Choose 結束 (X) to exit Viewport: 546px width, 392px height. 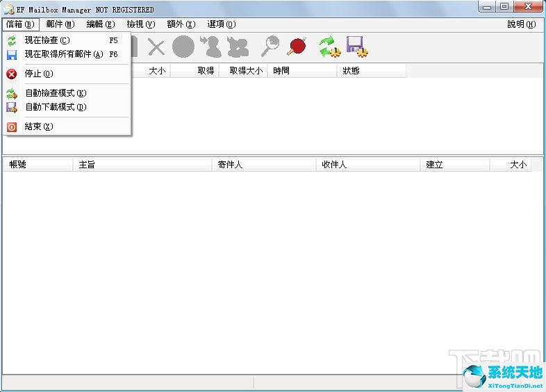(67, 126)
